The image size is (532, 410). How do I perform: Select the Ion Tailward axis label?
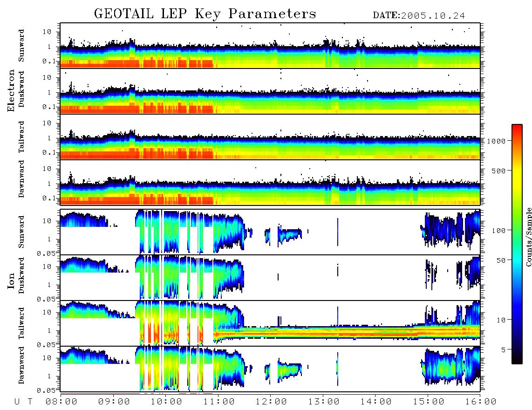21,323
